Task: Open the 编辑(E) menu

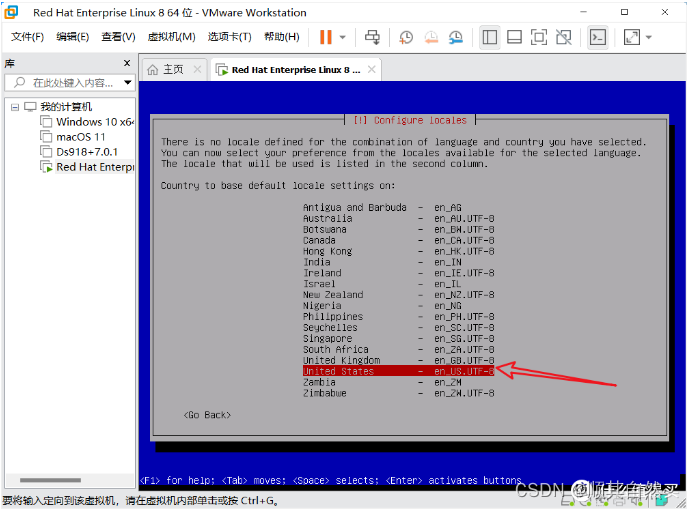Action: [x=73, y=37]
